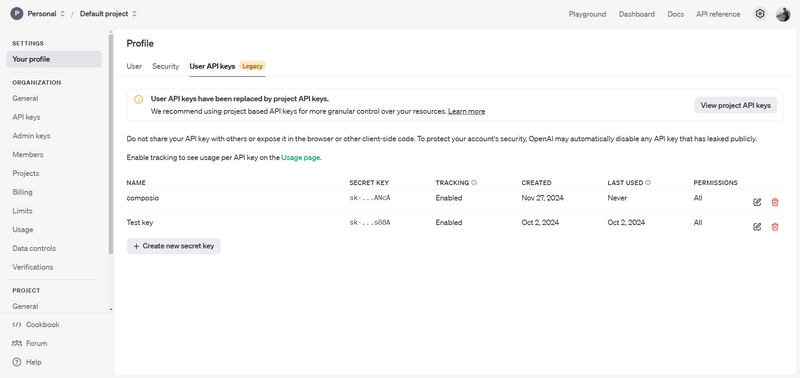This screenshot has height=378, width=800.
Task: Switch to the Security tab
Action: (x=165, y=66)
